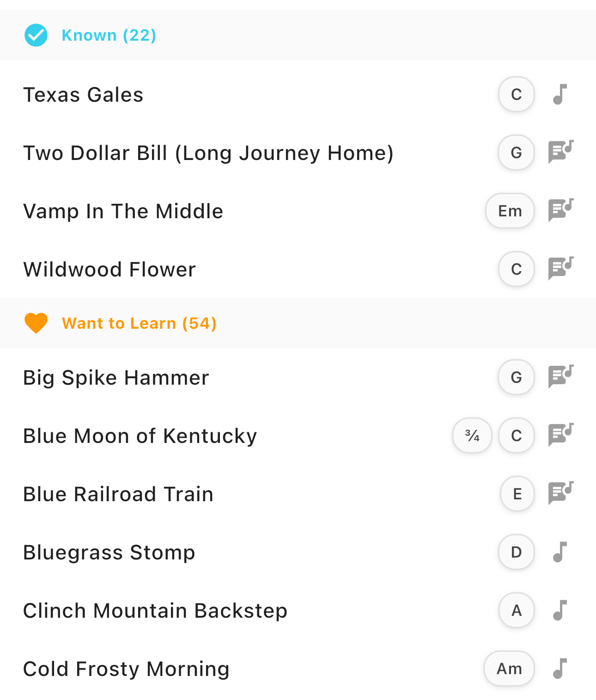This screenshot has height=700, width=596.
Task: Tap the music note icon for Bluegrass Stomp
Action: 560,552
